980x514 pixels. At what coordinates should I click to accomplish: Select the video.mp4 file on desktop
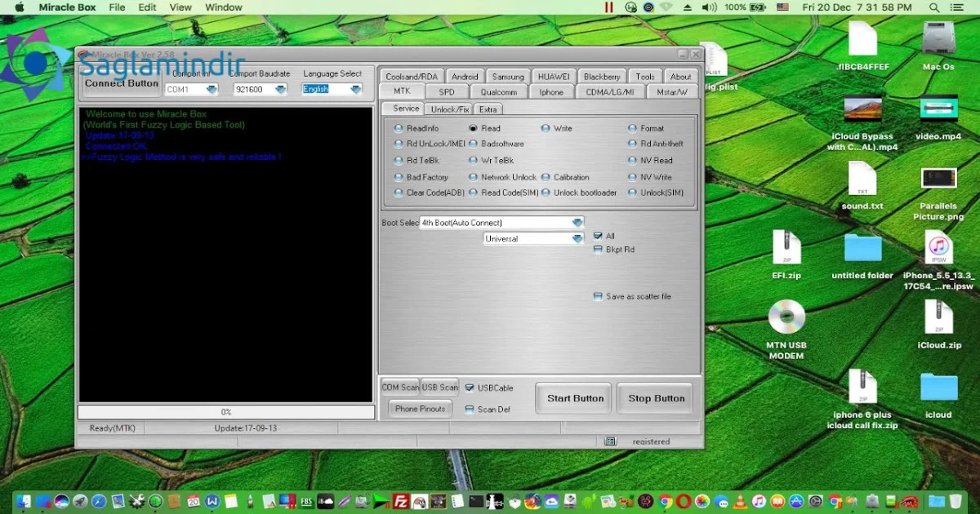[938, 109]
